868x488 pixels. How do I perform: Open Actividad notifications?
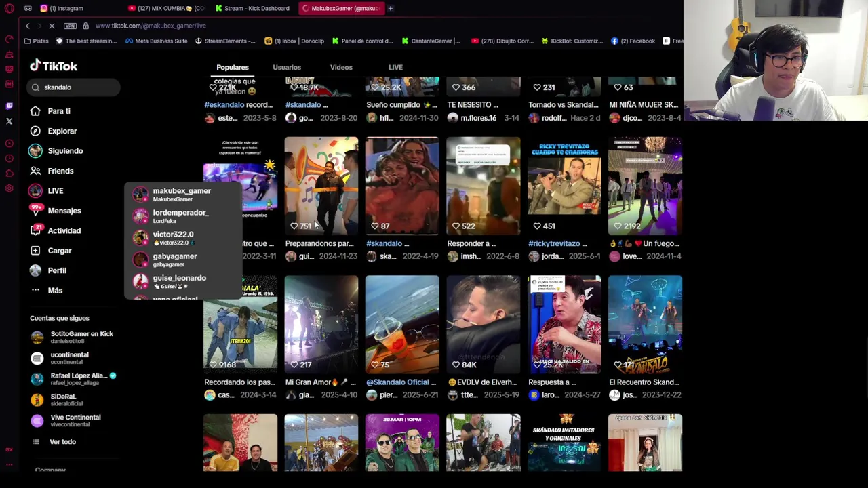56,230
